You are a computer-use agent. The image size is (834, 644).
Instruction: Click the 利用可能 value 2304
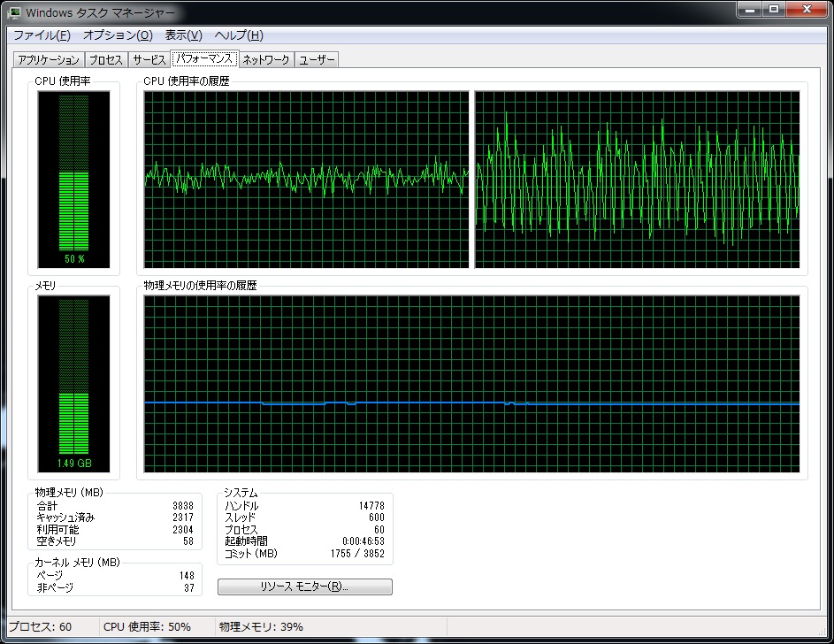[183, 530]
